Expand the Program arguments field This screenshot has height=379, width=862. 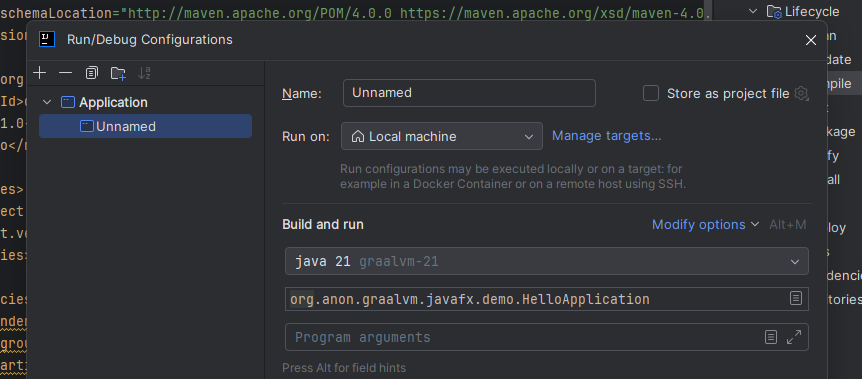(794, 337)
